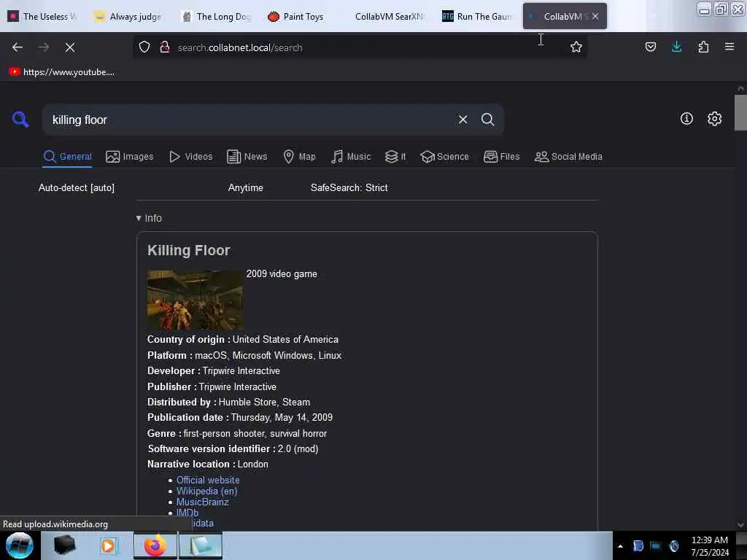Clear the killing floor search query
Image resolution: width=747 pixels, height=560 pixels.
click(462, 120)
